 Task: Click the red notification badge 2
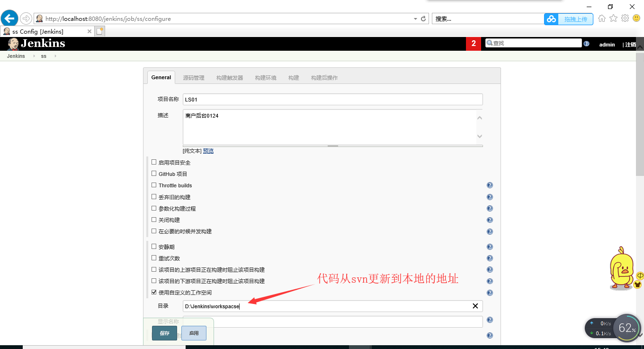[x=474, y=44]
